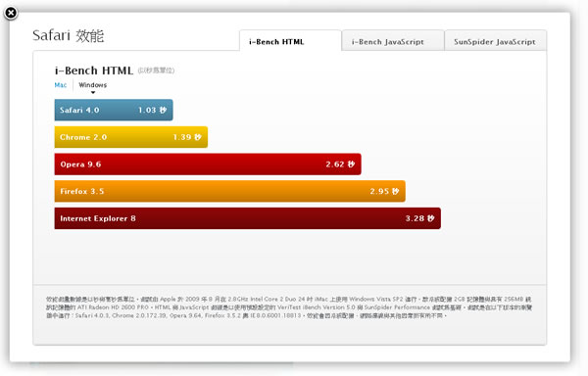Screen dimensions: 588x376
Task: Click the i-Bench HTML chart heading
Action: coord(94,70)
